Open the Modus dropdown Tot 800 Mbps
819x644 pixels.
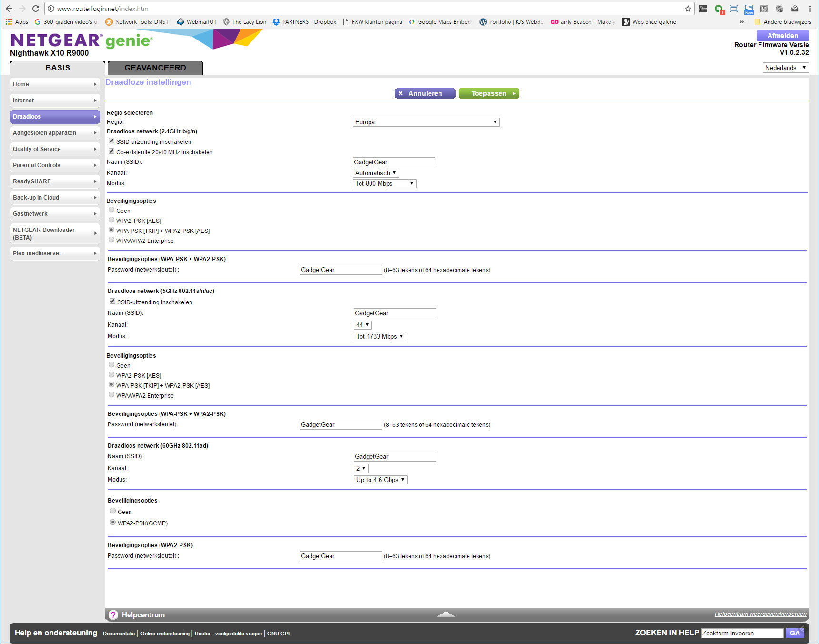pos(385,183)
